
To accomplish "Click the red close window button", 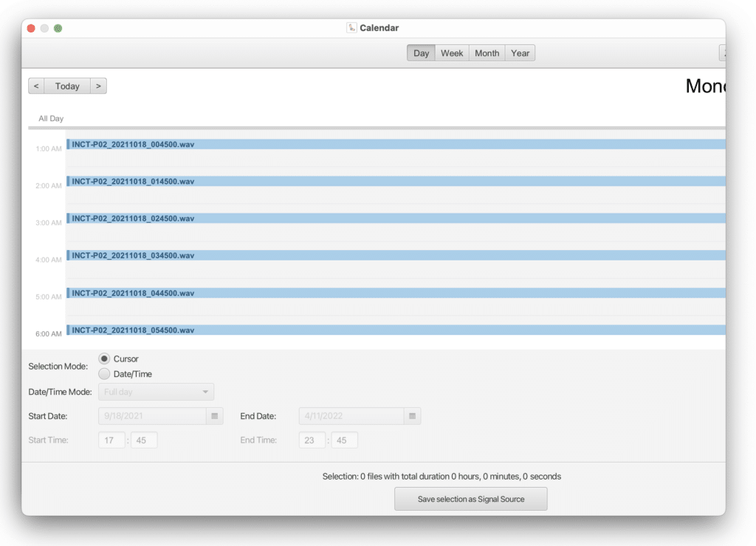I will [31, 28].
